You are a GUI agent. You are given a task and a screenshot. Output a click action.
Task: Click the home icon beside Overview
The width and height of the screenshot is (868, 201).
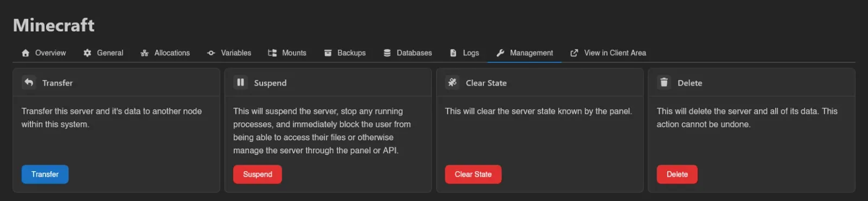[x=25, y=53]
